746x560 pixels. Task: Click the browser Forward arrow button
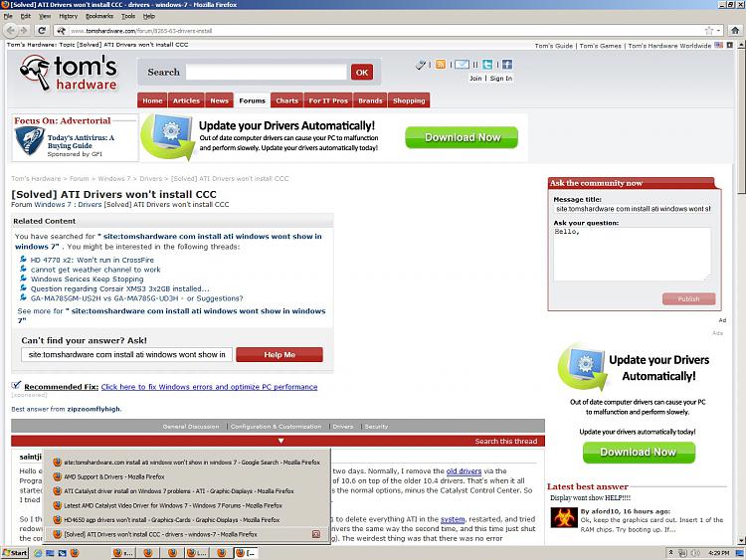coord(23,31)
